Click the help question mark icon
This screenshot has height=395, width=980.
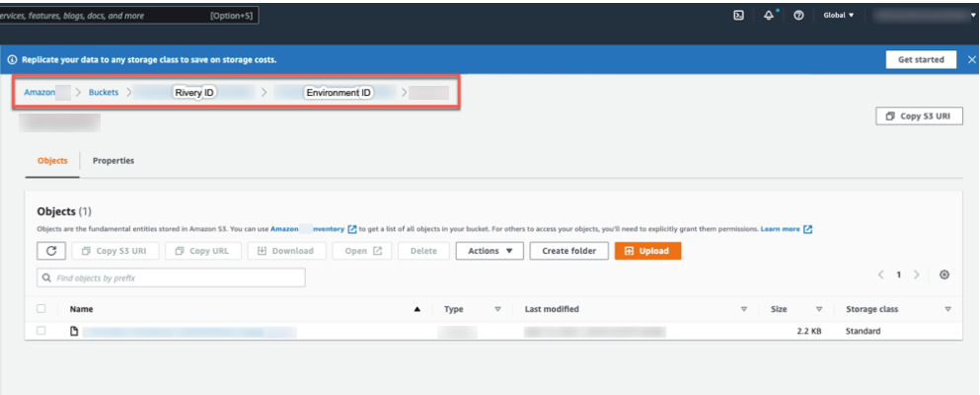tap(797, 16)
